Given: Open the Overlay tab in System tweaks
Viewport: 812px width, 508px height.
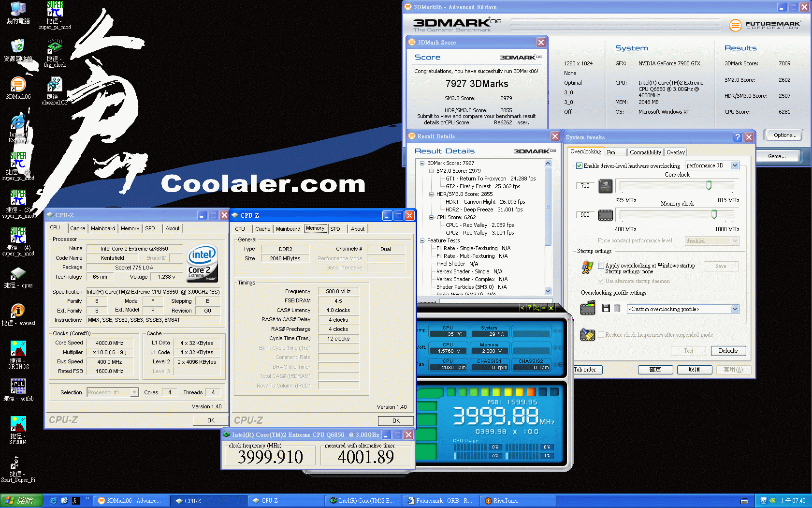Looking at the screenshot, I should point(676,152).
